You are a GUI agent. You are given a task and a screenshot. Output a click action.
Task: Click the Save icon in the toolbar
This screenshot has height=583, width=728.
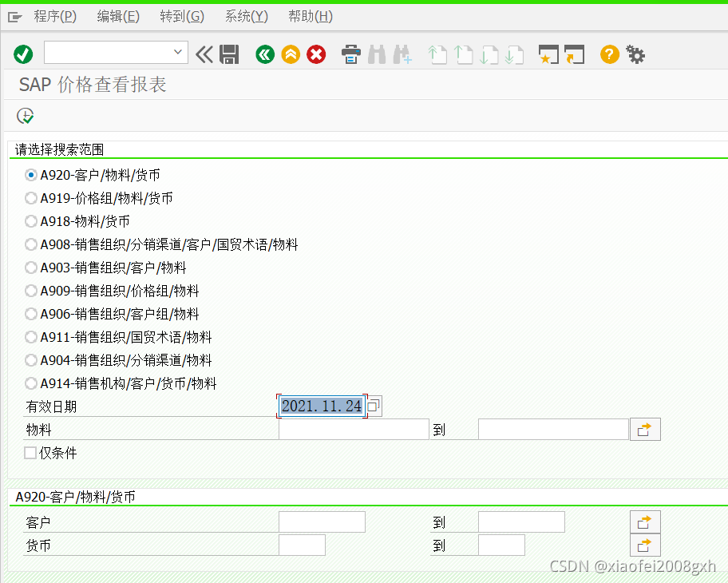coord(229,54)
